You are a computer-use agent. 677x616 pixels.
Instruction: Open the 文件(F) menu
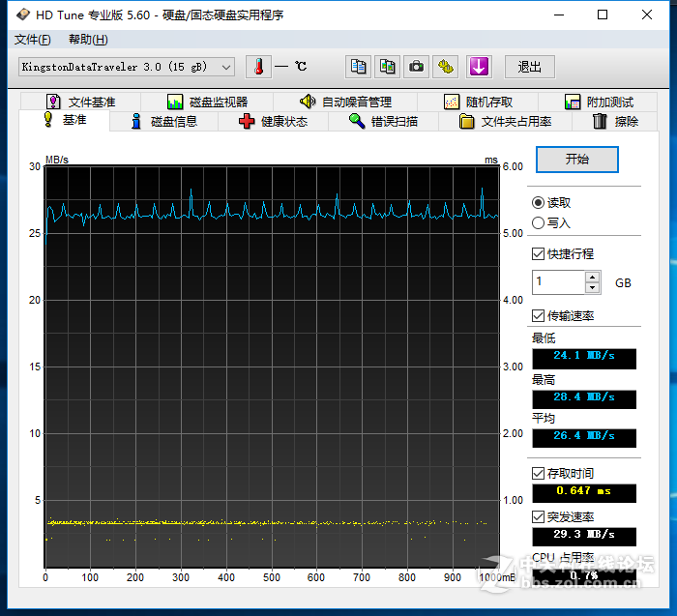point(32,40)
